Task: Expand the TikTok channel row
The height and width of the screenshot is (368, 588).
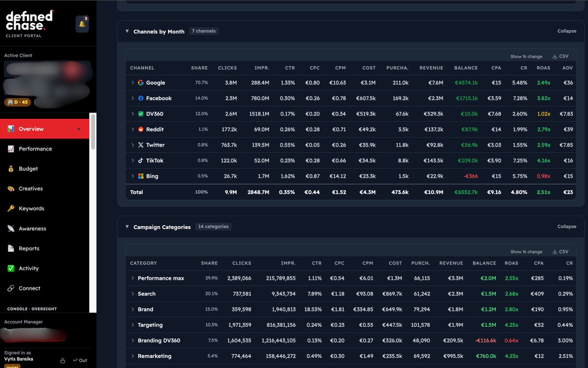Action: point(132,161)
